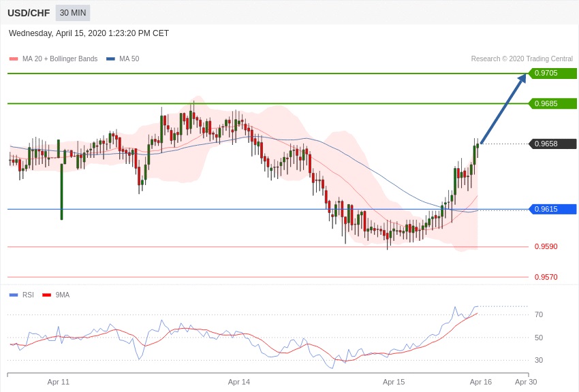
Task: Click the date and time text line
Action: pyautogui.click(x=89, y=33)
